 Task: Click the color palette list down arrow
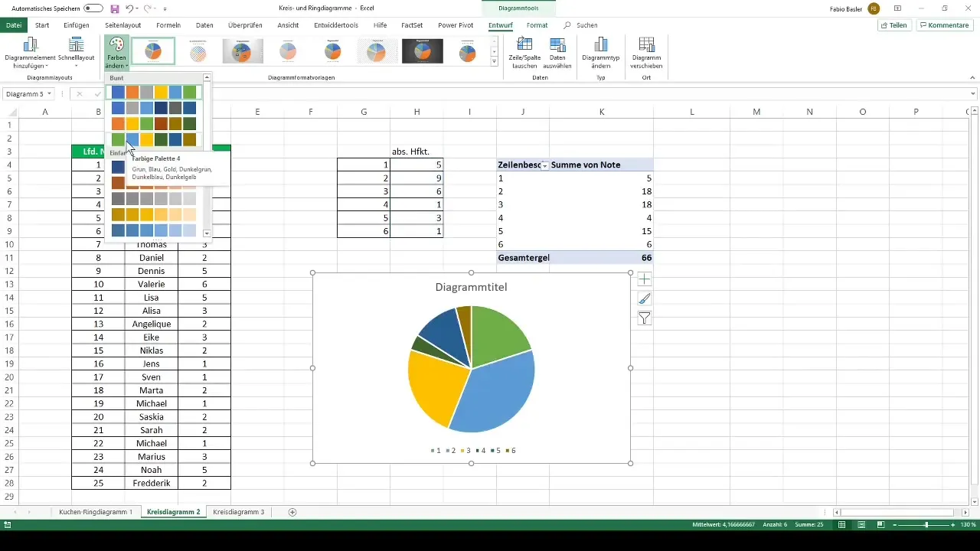click(207, 233)
